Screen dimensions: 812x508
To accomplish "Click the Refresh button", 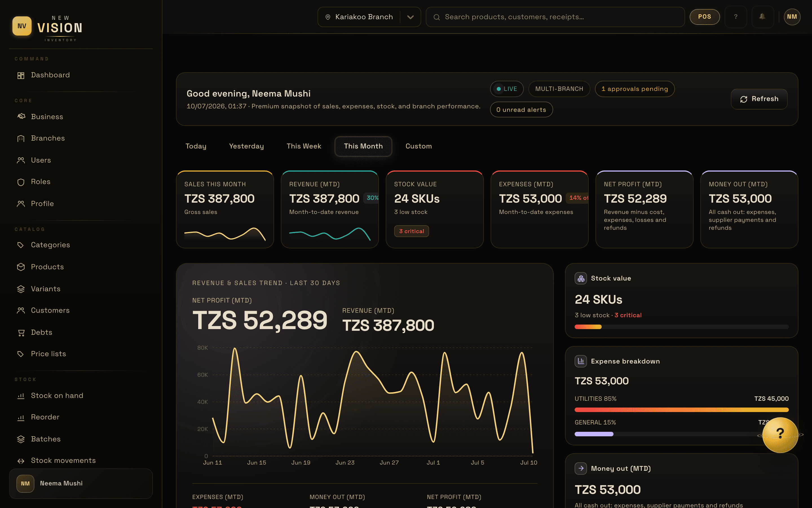I will 759,99.
